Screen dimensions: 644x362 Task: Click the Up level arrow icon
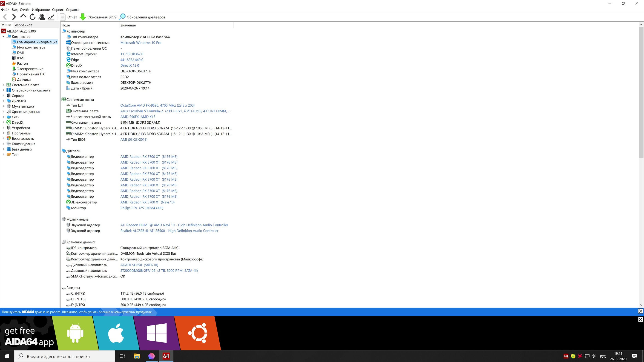pyautogui.click(x=23, y=17)
